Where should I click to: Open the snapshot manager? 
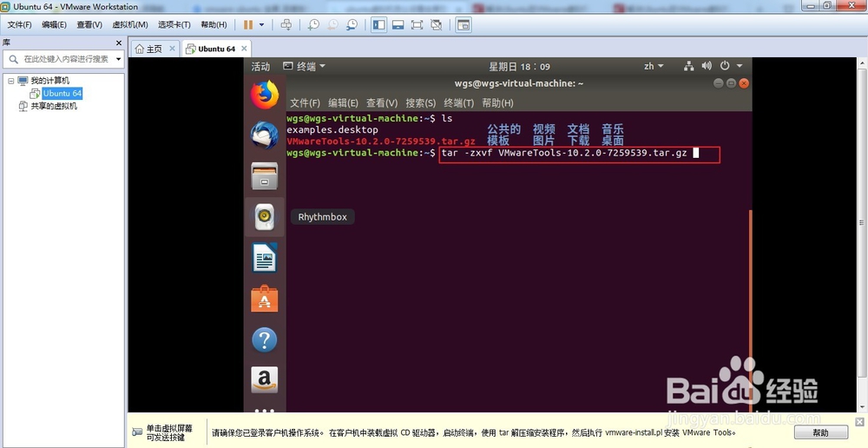[352, 25]
